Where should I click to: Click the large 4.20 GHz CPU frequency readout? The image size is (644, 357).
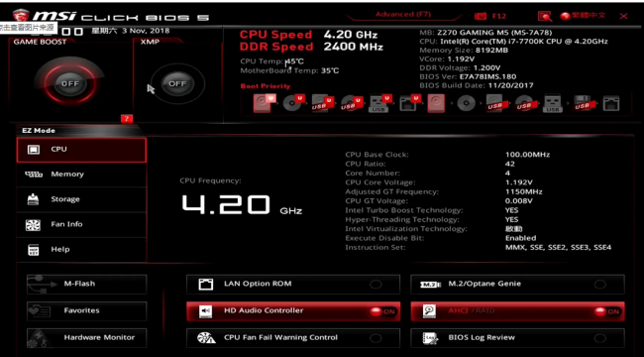[x=242, y=205]
